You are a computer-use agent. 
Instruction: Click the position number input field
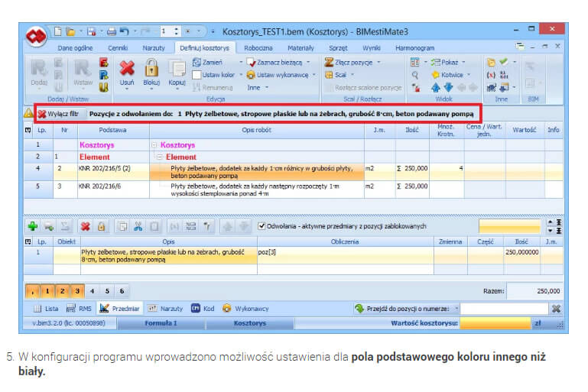click(505, 309)
